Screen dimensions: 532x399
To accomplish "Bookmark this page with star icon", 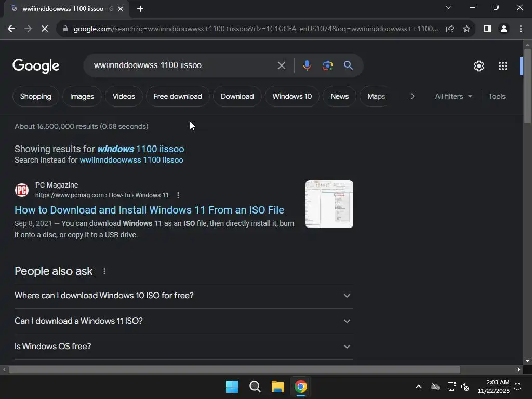I will click(x=467, y=29).
